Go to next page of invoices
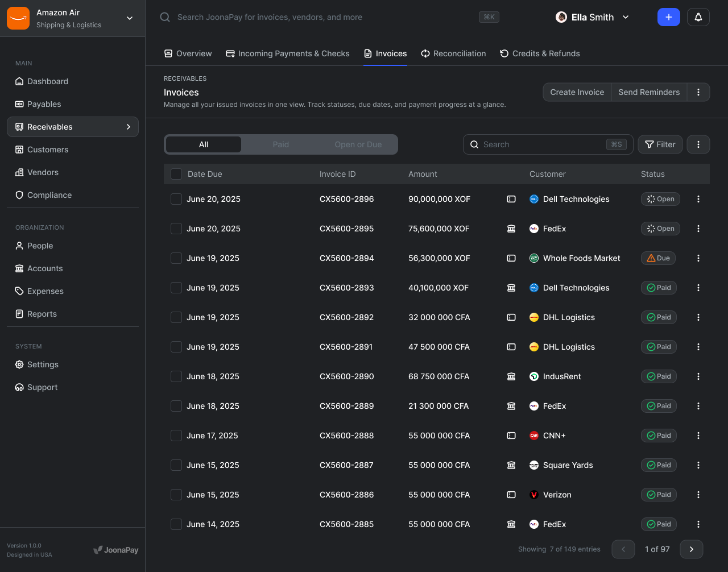Image resolution: width=728 pixels, height=572 pixels. click(x=692, y=549)
